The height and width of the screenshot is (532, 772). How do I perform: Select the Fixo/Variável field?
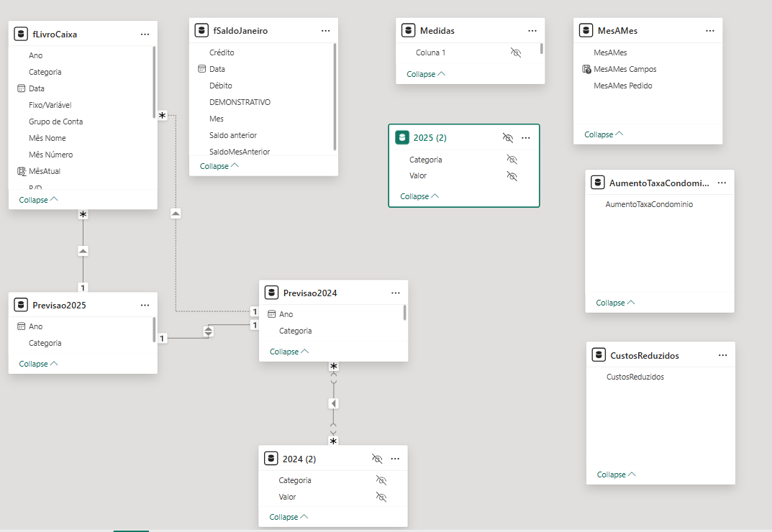(x=50, y=105)
